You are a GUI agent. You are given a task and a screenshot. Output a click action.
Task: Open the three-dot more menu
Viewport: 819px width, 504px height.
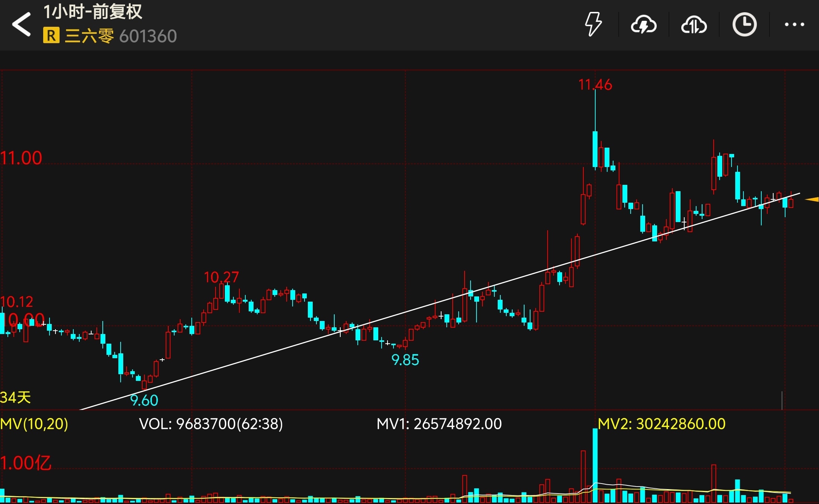coord(794,25)
